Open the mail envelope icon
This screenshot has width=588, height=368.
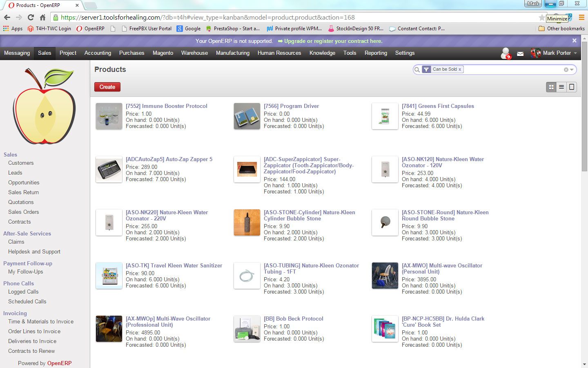point(520,54)
